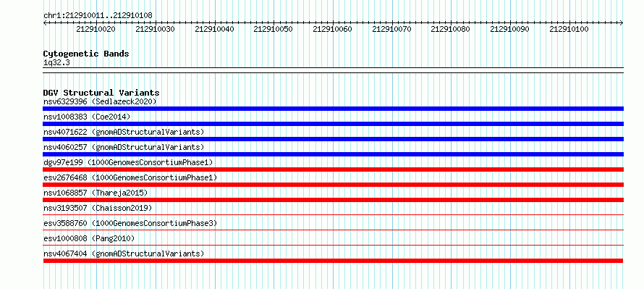644x289 pixels.
Task: Click the DGV Structural Variants track title
Action: (101, 93)
